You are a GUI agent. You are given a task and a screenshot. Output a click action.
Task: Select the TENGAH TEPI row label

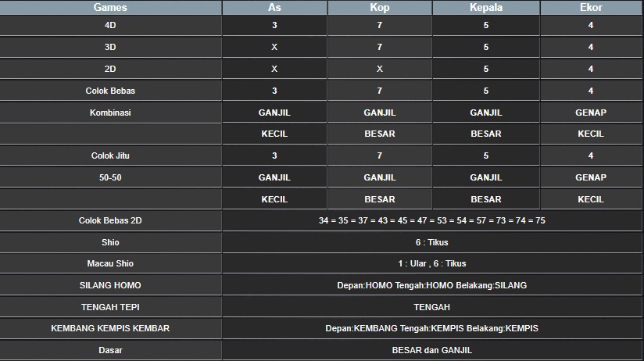click(x=110, y=307)
